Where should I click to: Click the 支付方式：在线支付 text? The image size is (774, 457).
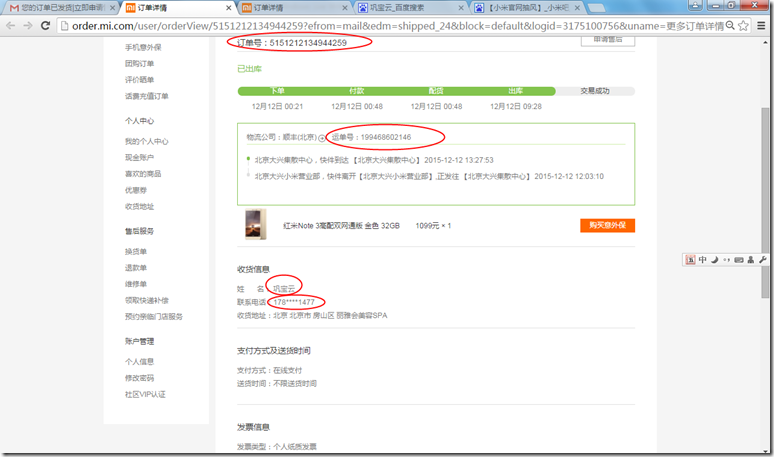click(x=270, y=371)
